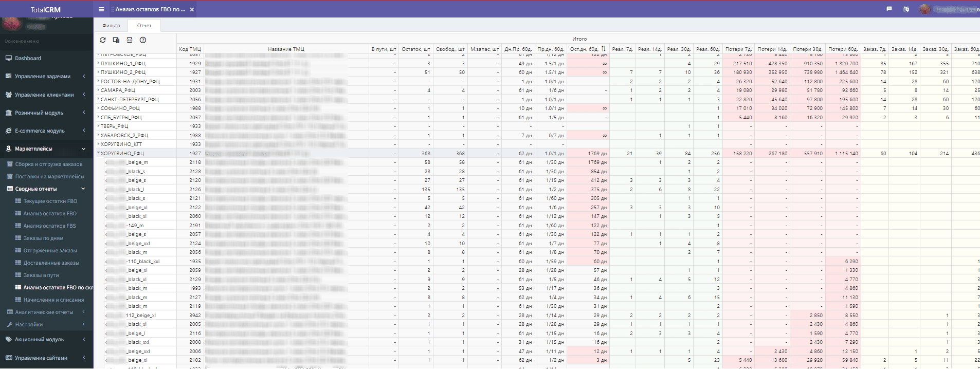980x369 pixels.
Task: Expand the Розничный модуль chevron
Action: pyautogui.click(x=84, y=113)
